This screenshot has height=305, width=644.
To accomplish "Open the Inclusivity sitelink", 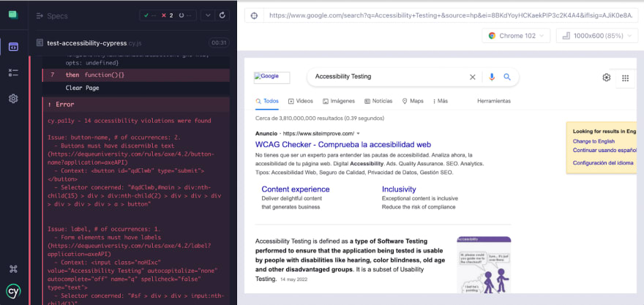I will pyautogui.click(x=399, y=189).
